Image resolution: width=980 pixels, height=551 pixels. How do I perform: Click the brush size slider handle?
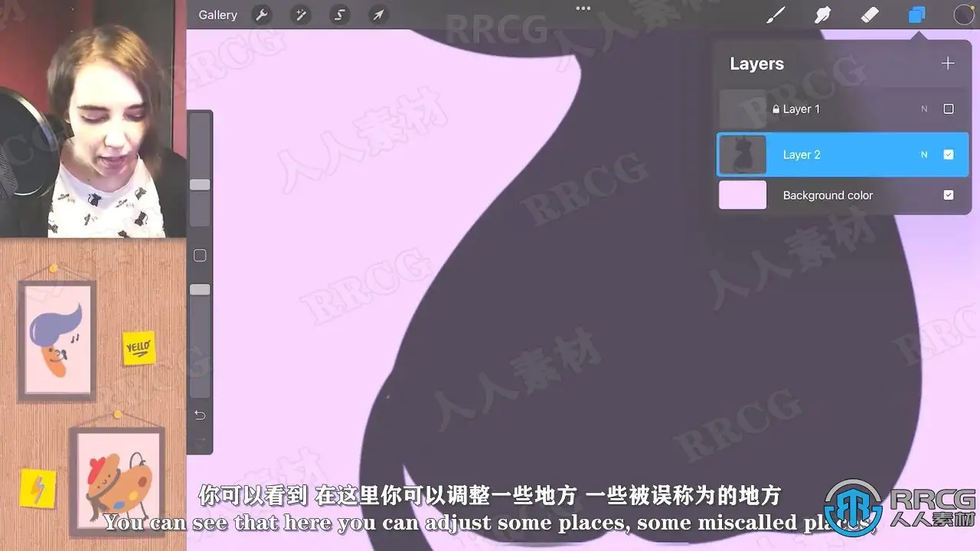(200, 184)
